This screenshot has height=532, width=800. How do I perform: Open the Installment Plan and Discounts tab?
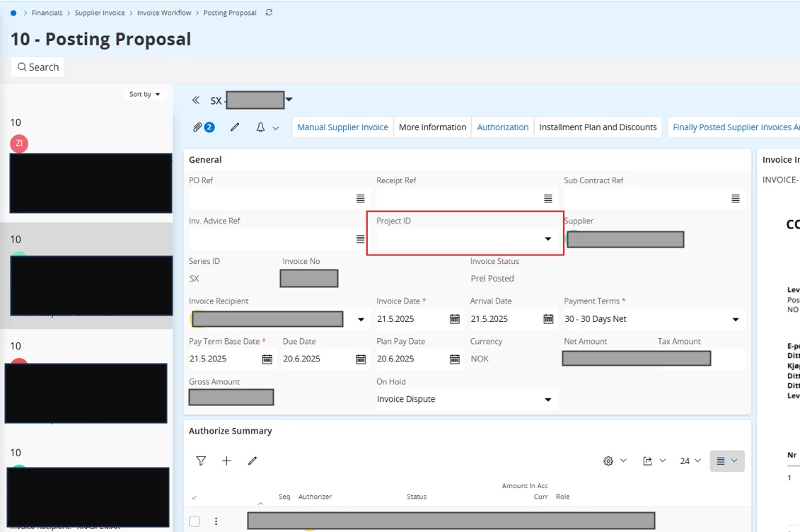[598, 127]
